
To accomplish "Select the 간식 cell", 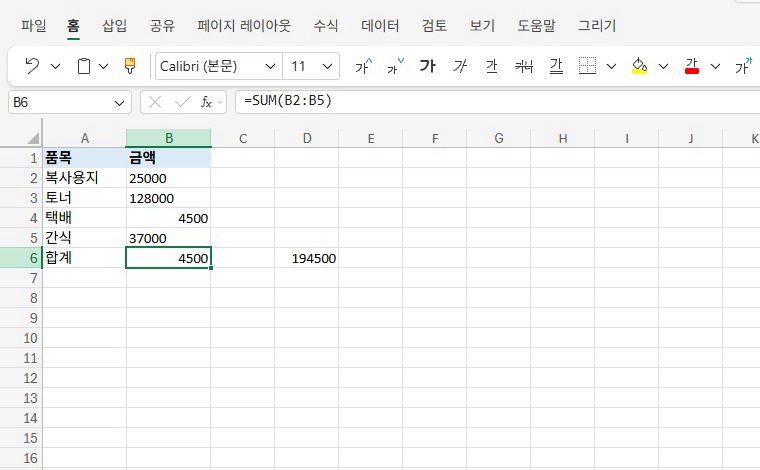I will [84, 238].
